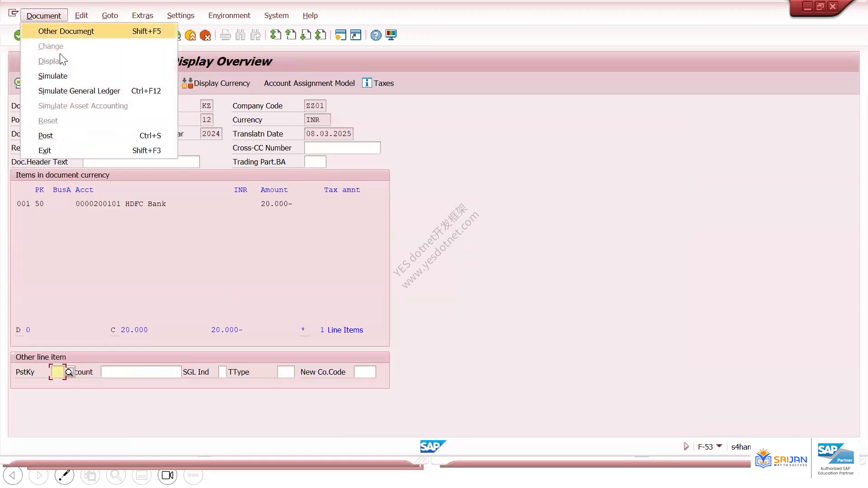Click the Print icon in the toolbar
This screenshot has height=488, width=868.
(225, 35)
